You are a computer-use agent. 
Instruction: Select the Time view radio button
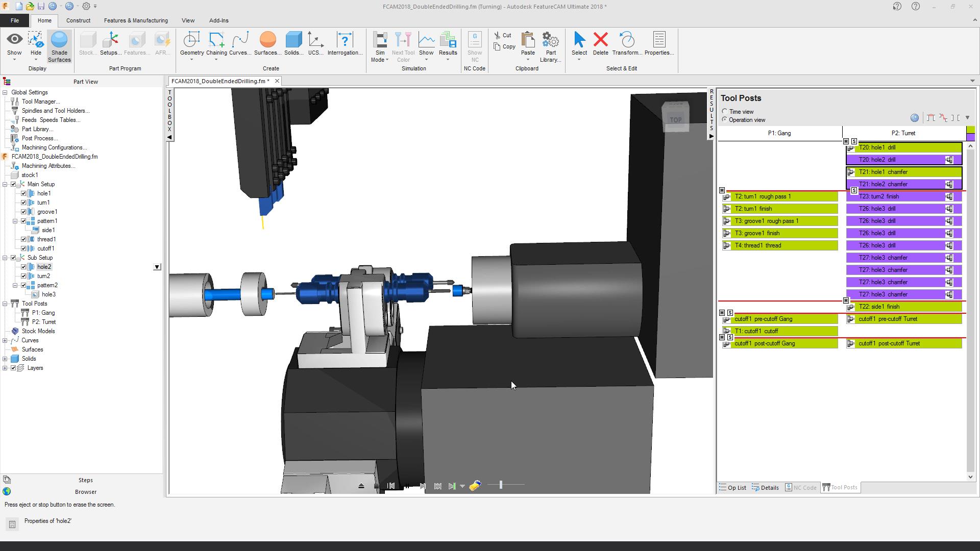pyautogui.click(x=724, y=111)
